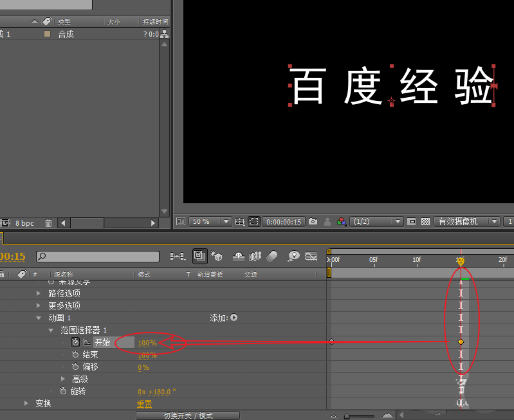This screenshot has height=420, width=514.
Task: Expand the 路径选项 group
Action: click(x=39, y=293)
